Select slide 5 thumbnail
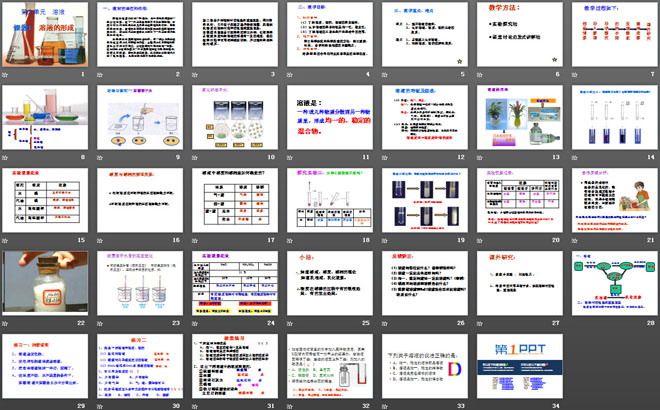This screenshot has height=410, width=660. (425, 35)
